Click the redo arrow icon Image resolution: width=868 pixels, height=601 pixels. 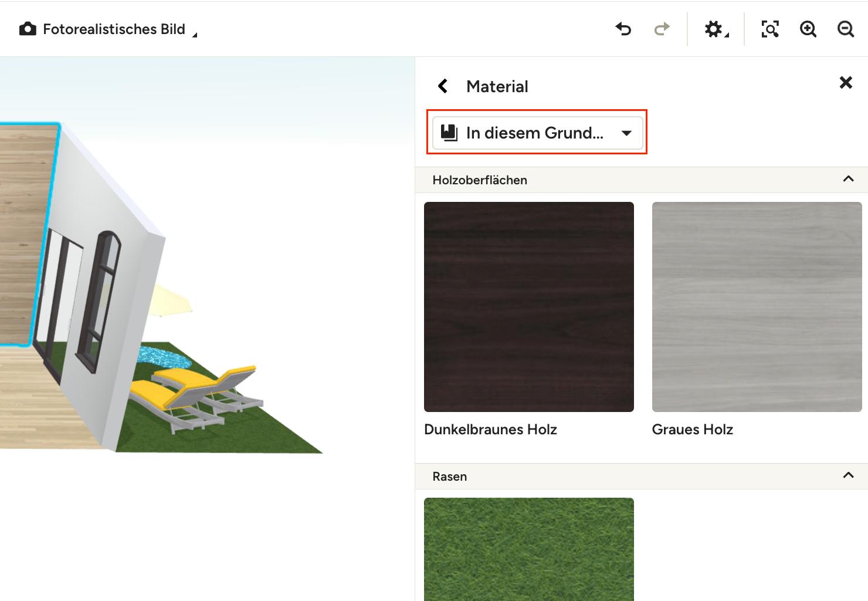coord(662,29)
